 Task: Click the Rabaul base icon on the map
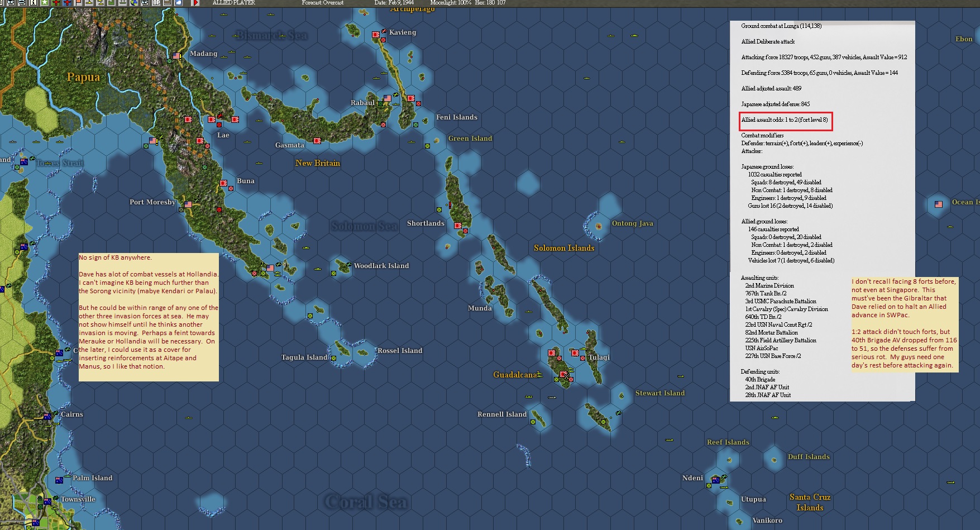click(x=387, y=98)
